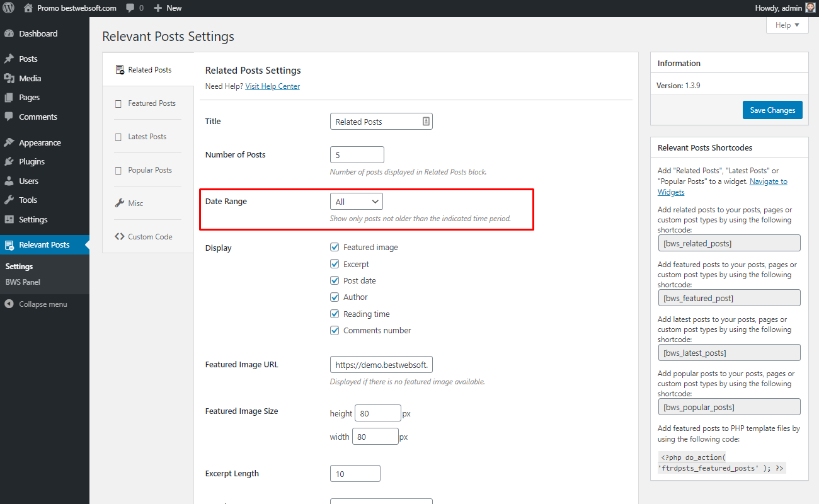Click the Featured Image width field
Screen dimensions: 819x504
point(375,437)
